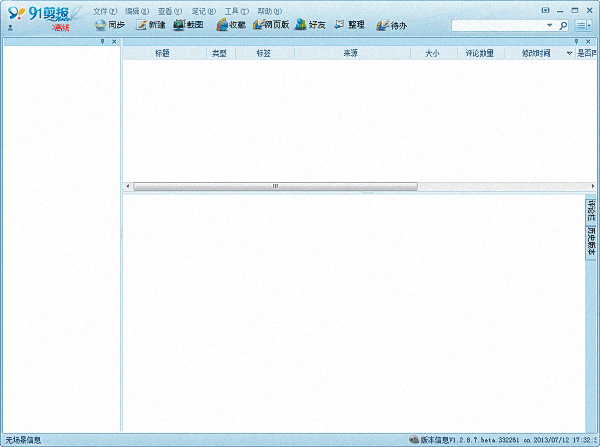
Task: Open the 历史版本 side tab
Action: tap(592, 242)
